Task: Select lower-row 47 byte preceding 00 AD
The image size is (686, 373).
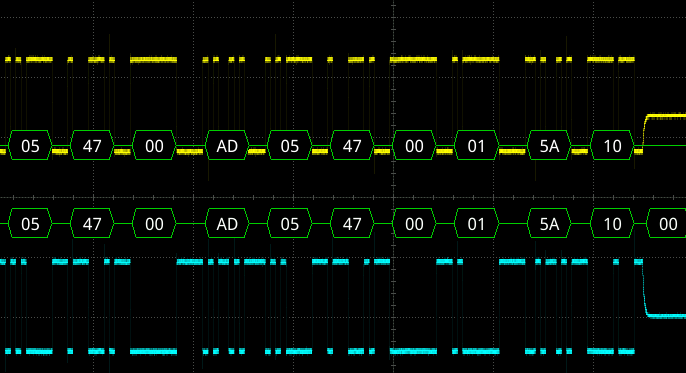Action: tap(92, 223)
